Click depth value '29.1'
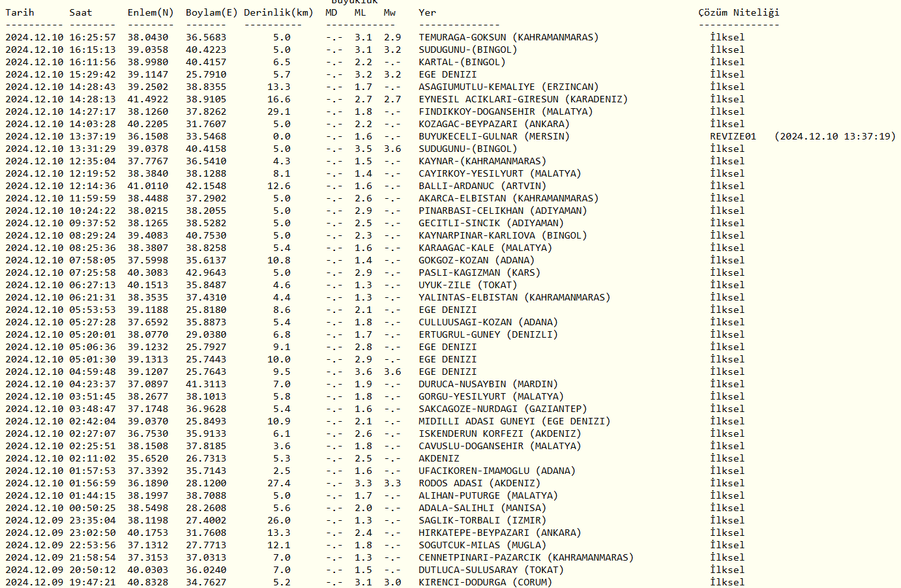The height and width of the screenshot is (588, 901). pos(279,111)
